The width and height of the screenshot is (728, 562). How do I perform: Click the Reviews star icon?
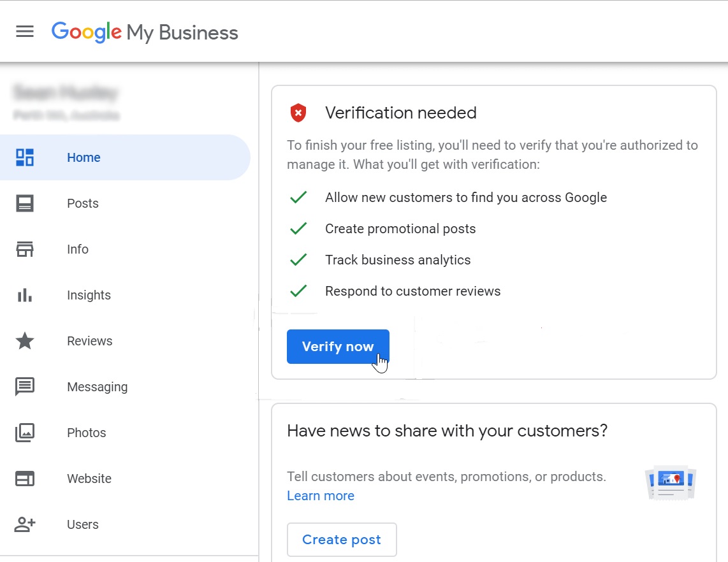click(x=25, y=341)
